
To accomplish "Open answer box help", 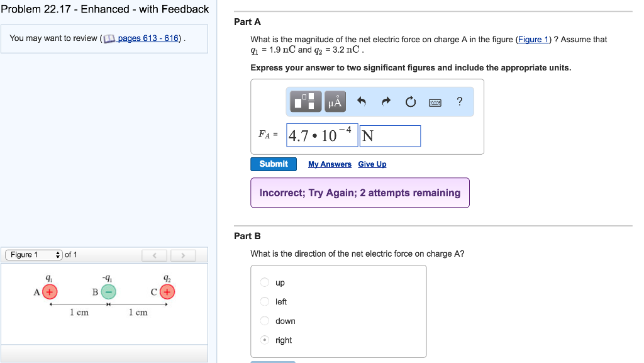I will 460,101.
